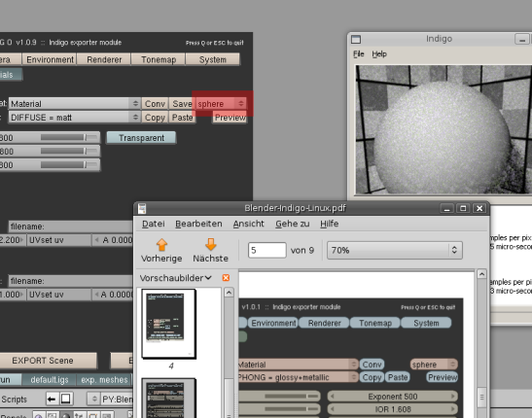
Task: Open the sphere preview shape dropdown beside Save
Action: coord(221,104)
